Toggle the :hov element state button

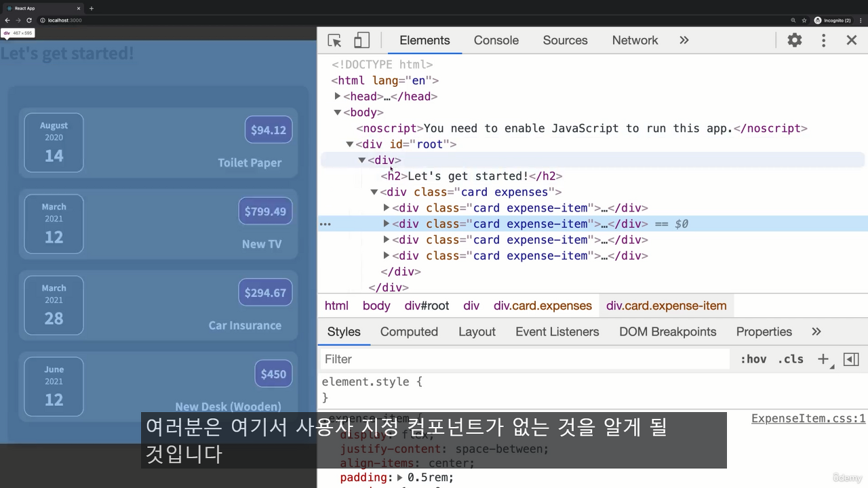[753, 359]
